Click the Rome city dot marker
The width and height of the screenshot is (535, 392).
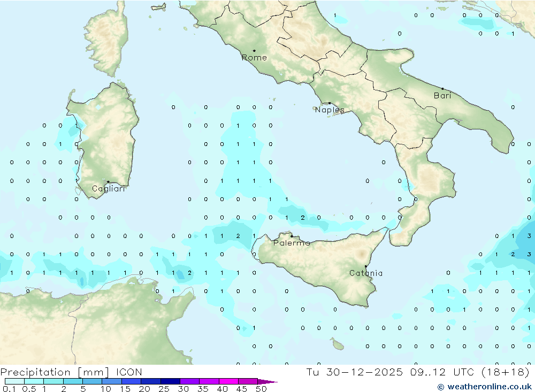[x=254, y=51]
